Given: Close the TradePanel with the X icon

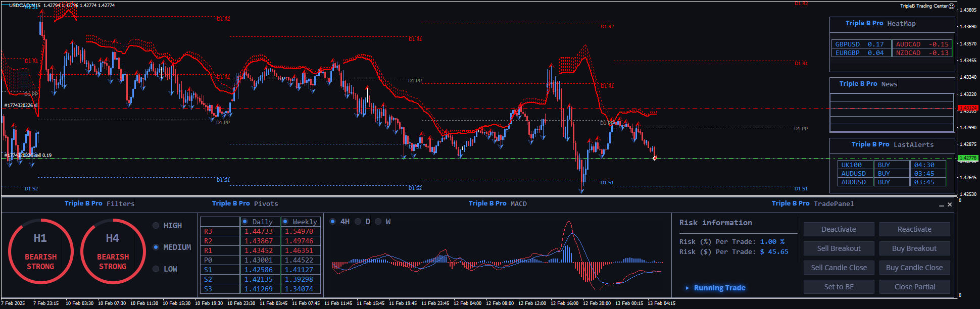Looking at the screenshot, I should pyautogui.click(x=950, y=204).
